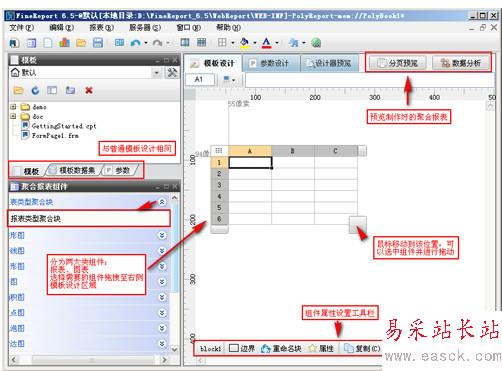Expand the 达图 chart section chevron

tap(162, 344)
